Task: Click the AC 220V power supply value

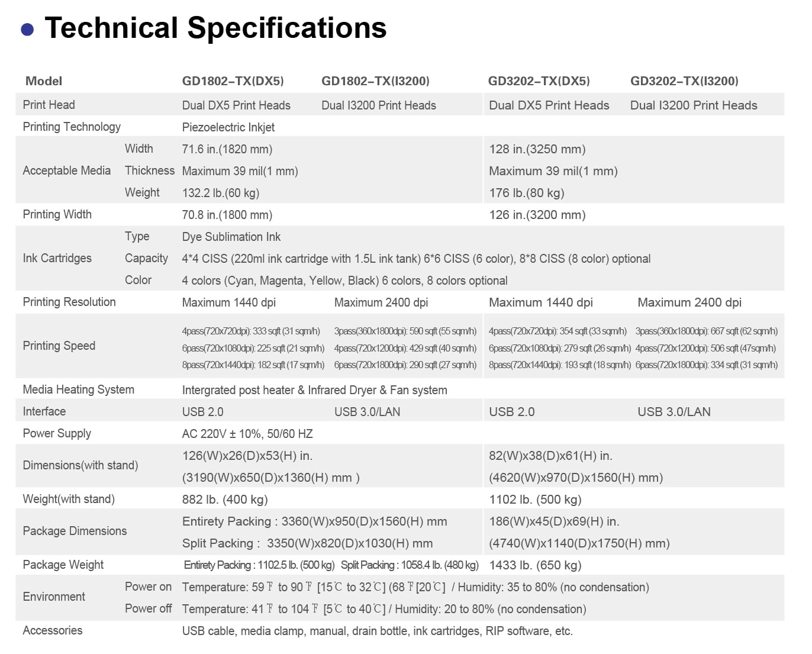Action: pos(247,434)
